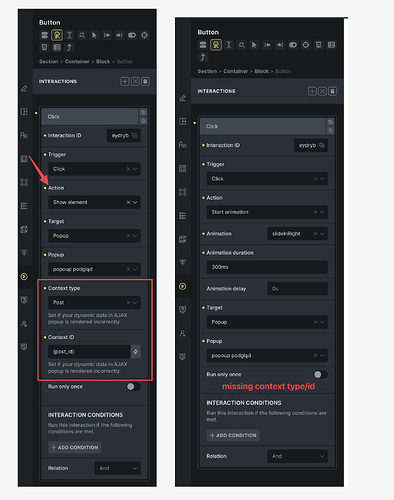Toggle Run only once in right panel

click(320, 375)
